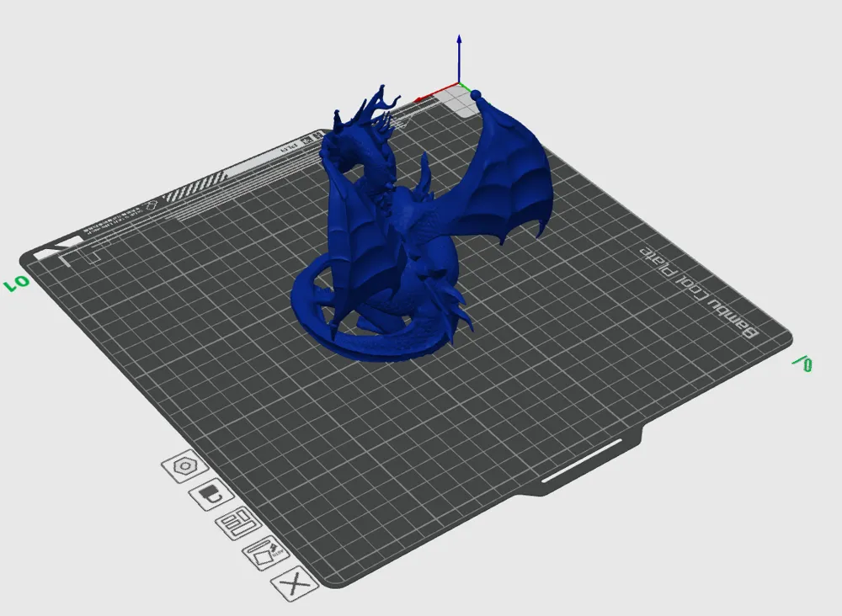Click the empty gray background above the plate
Viewport: 842px width, 616px height.
coord(215,65)
